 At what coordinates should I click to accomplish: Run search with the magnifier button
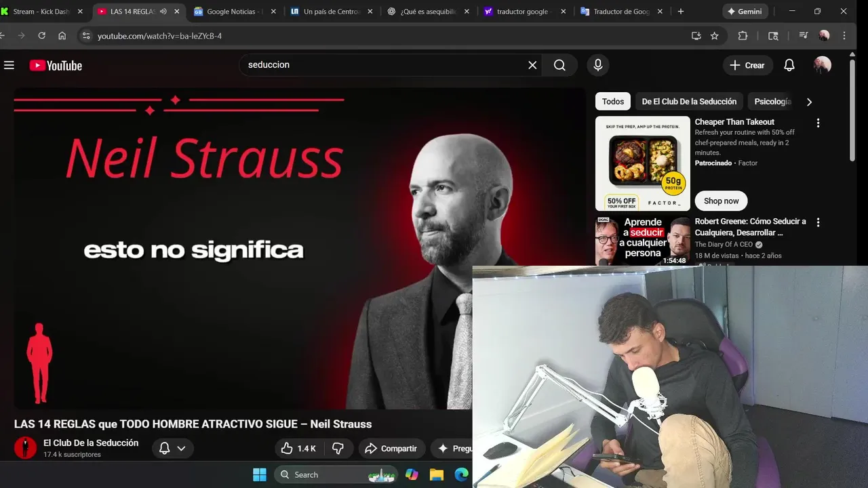[559, 65]
